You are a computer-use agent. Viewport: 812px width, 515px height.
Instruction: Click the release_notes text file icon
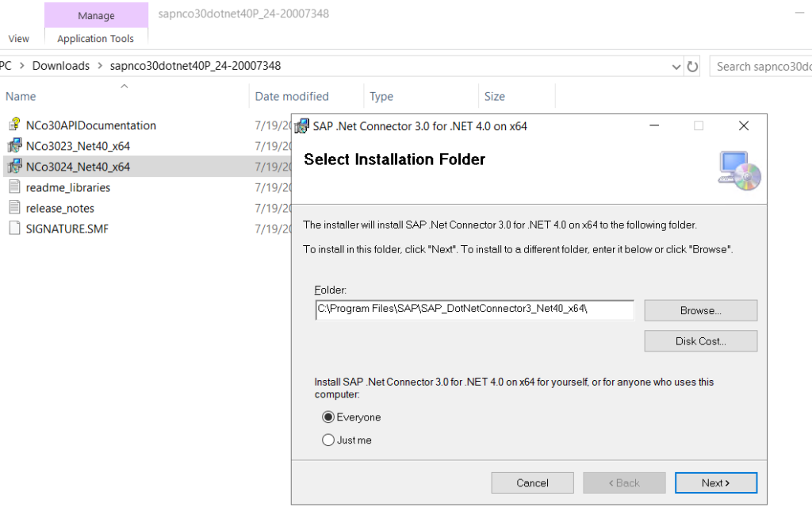click(x=14, y=207)
